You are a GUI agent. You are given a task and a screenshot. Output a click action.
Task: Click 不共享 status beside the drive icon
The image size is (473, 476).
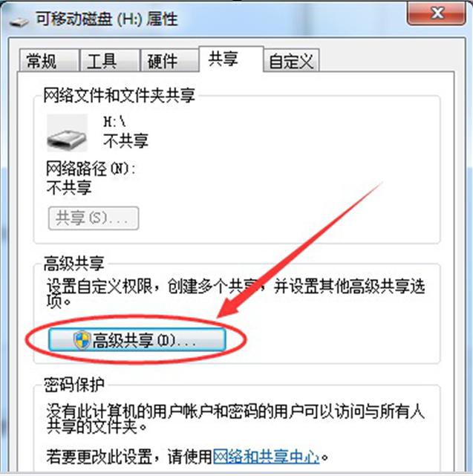coord(125,141)
